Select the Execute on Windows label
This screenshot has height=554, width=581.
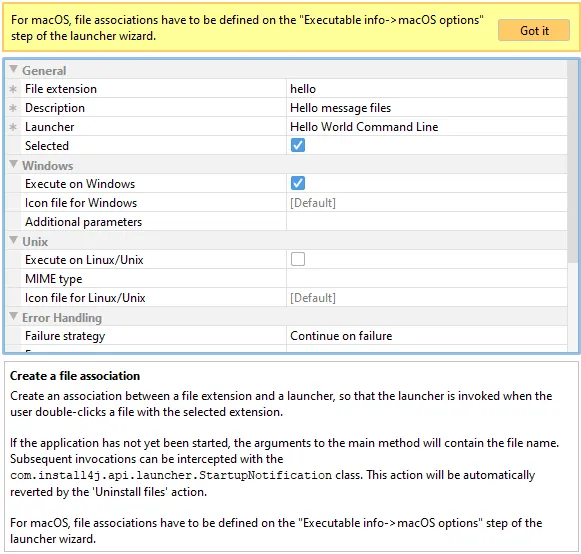[80, 184]
